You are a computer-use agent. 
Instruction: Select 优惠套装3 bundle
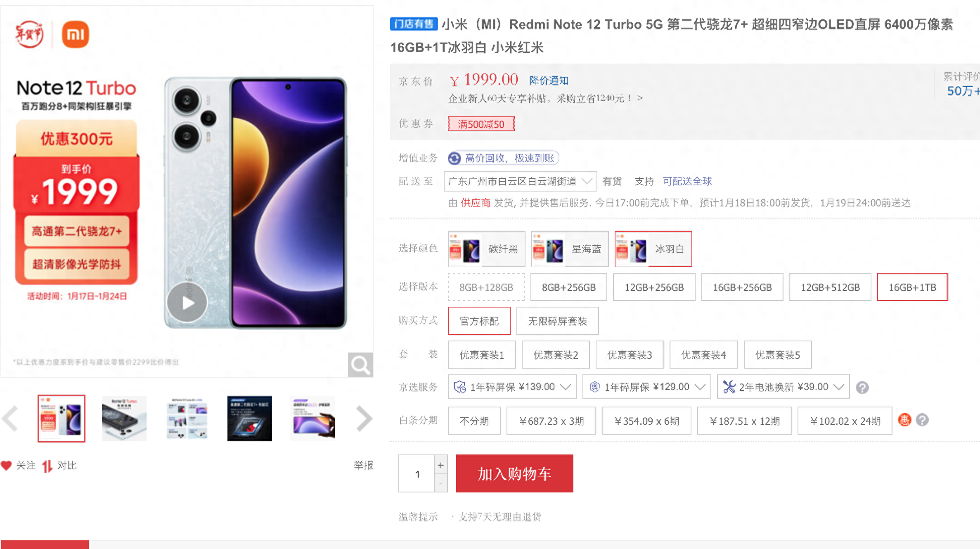pos(630,355)
